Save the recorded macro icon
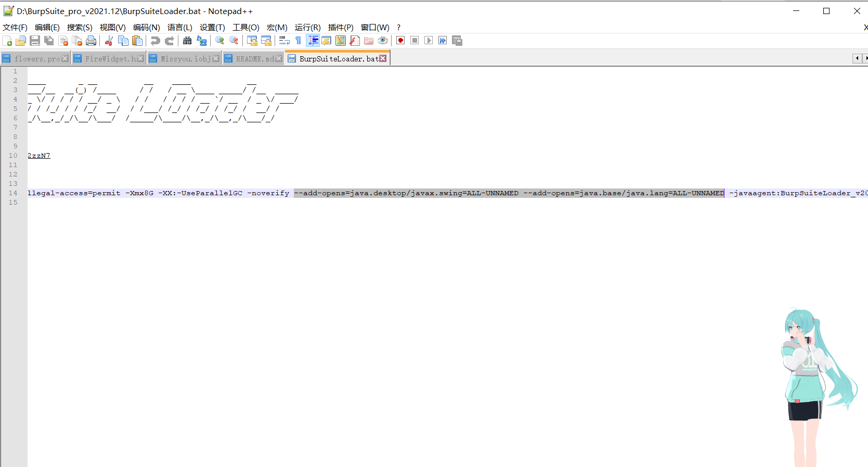This screenshot has height=467, width=868. coord(457,41)
